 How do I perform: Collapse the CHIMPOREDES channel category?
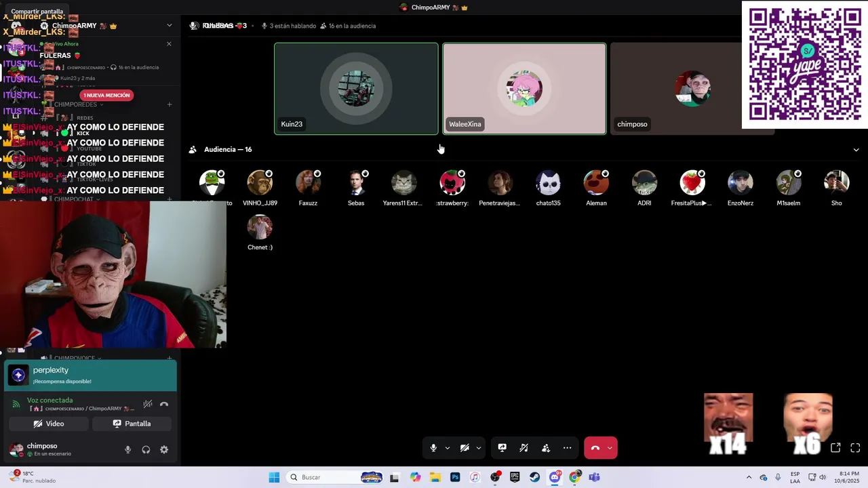[78, 104]
